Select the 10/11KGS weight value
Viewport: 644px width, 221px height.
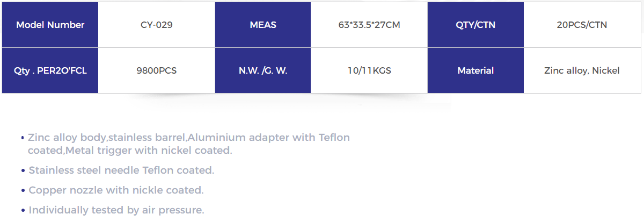(x=369, y=70)
